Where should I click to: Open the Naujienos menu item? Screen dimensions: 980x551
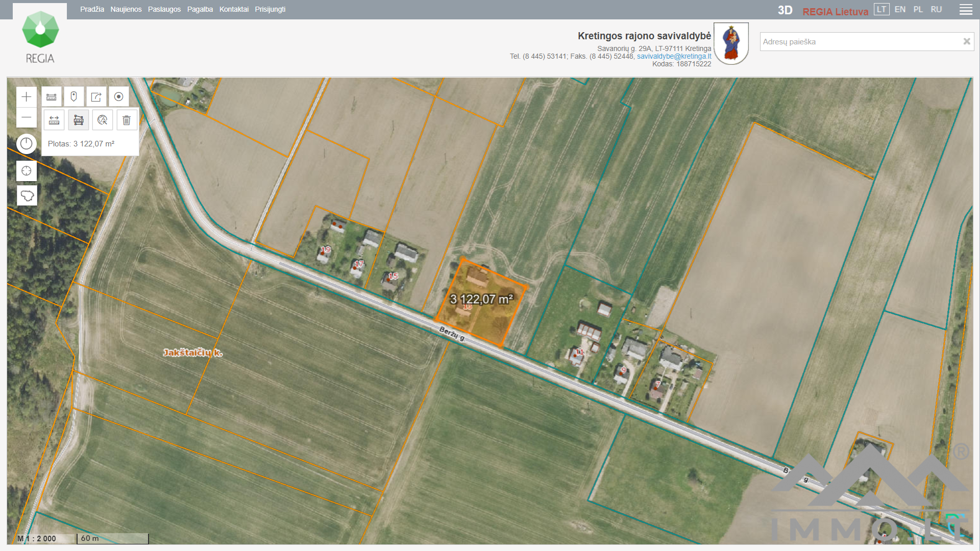[x=126, y=9]
